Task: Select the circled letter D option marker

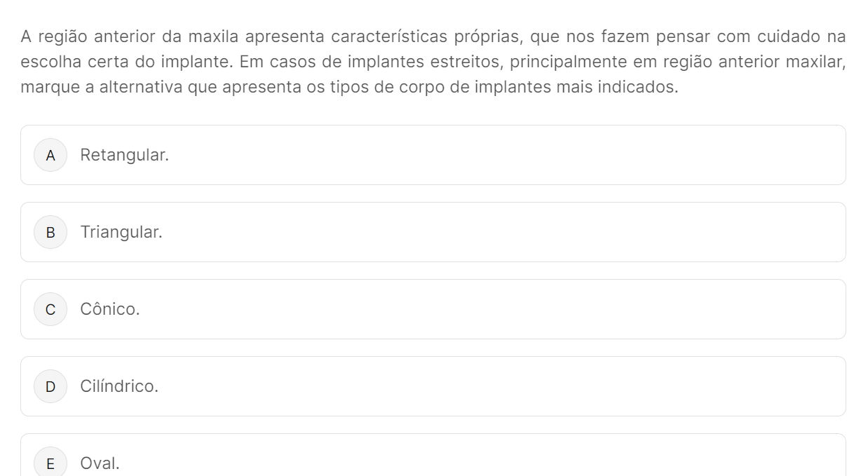Action: (50, 386)
